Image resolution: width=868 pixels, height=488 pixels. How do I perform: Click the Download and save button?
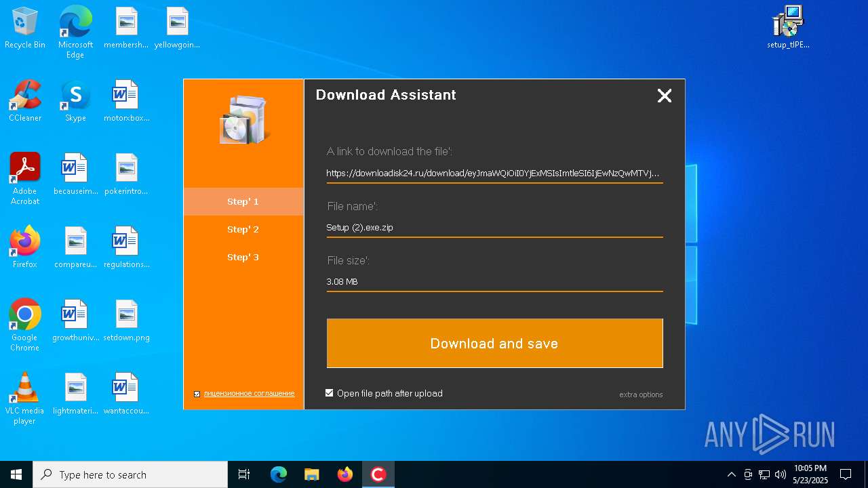point(494,343)
